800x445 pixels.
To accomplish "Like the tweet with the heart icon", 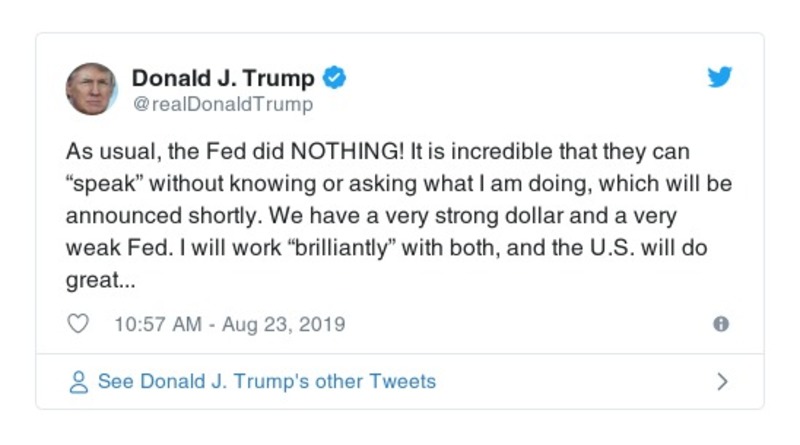I will click(x=77, y=324).
